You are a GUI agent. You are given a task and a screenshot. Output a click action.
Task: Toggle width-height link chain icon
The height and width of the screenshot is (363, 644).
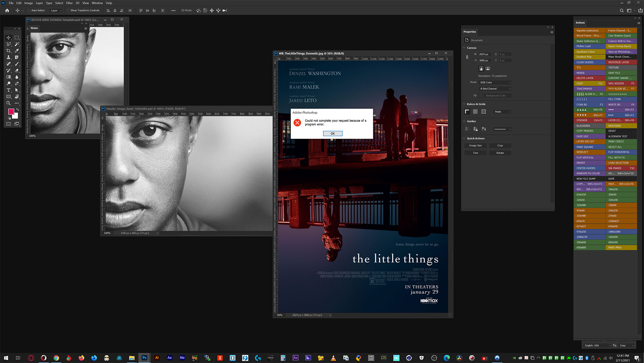[x=467, y=57]
